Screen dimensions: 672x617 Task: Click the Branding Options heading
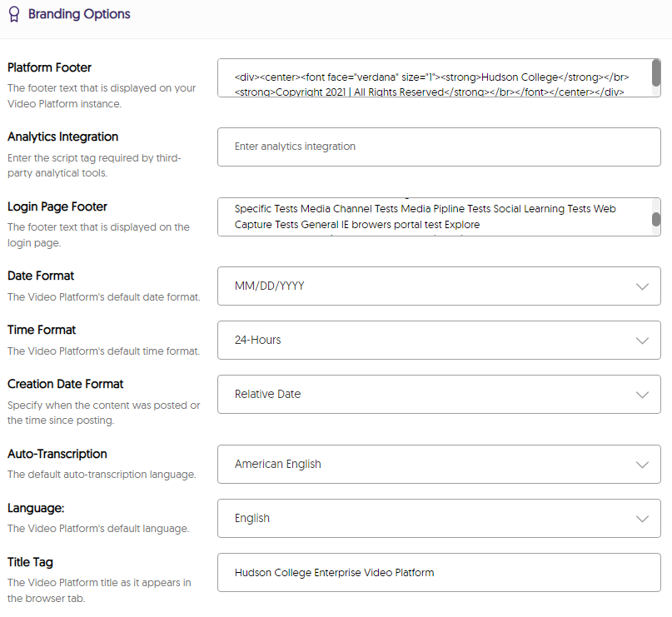click(x=79, y=14)
